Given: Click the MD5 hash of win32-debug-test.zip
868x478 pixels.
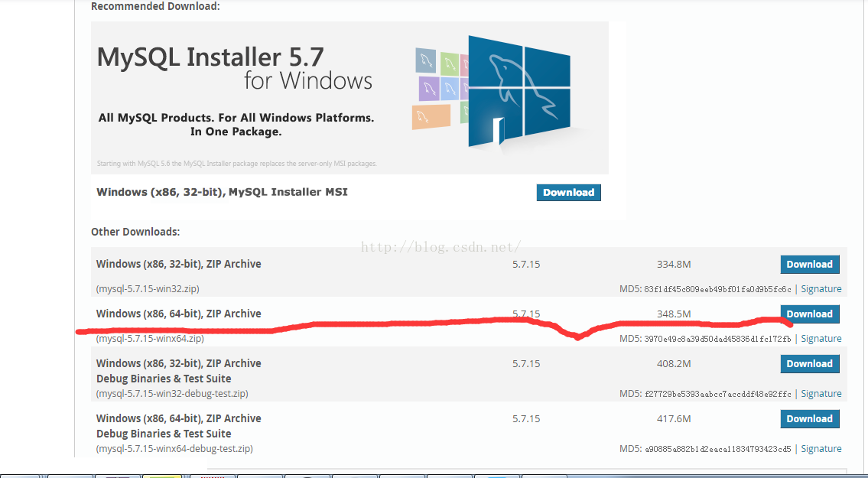Looking at the screenshot, I should [717, 394].
